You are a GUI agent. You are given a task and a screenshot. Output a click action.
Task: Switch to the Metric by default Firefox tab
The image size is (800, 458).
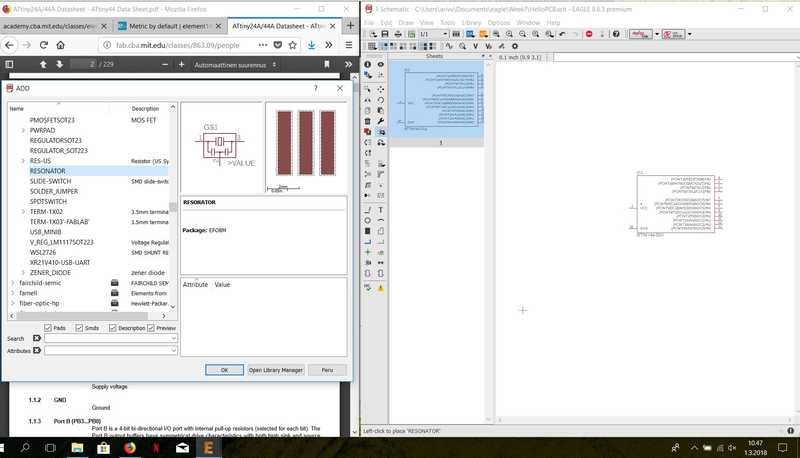tap(169, 26)
